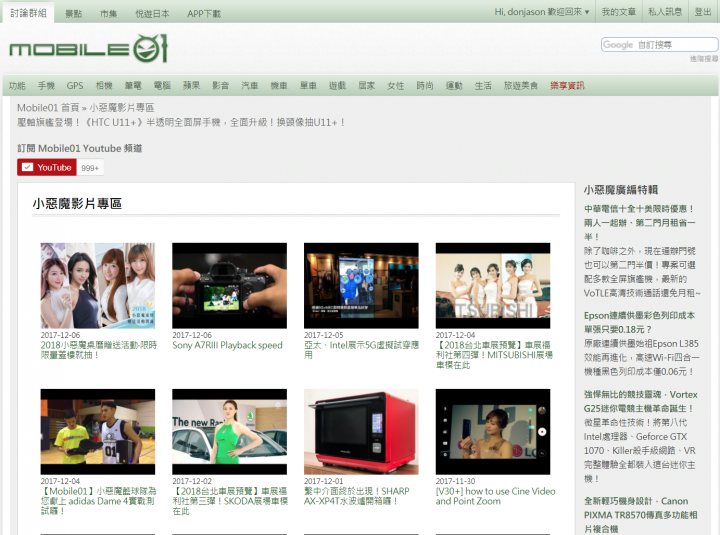
Task: Open the MITSUBISHI show girls thumbnail
Action: click(x=493, y=286)
